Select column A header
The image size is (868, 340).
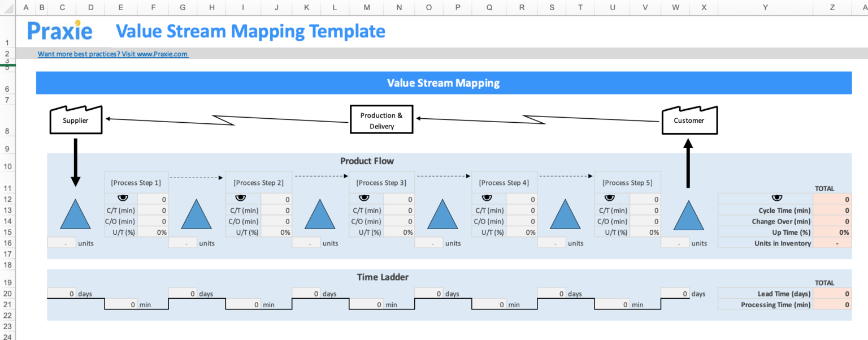(x=25, y=7)
